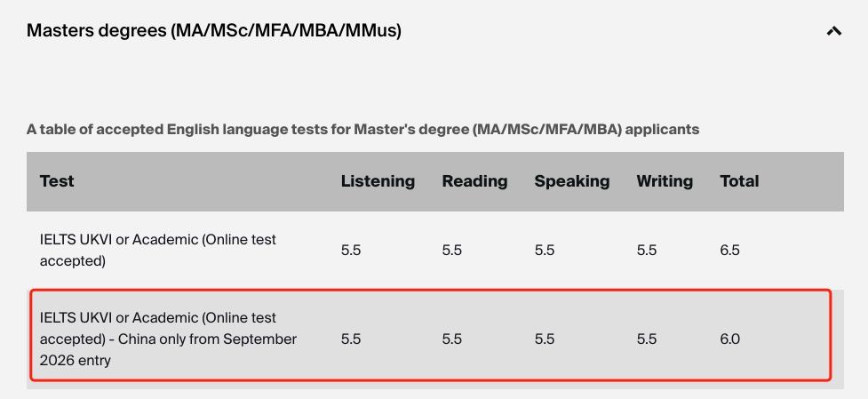Click Reading score in China only row
The width and height of the screenshot is (868, 399).
[x=452, y=339]
